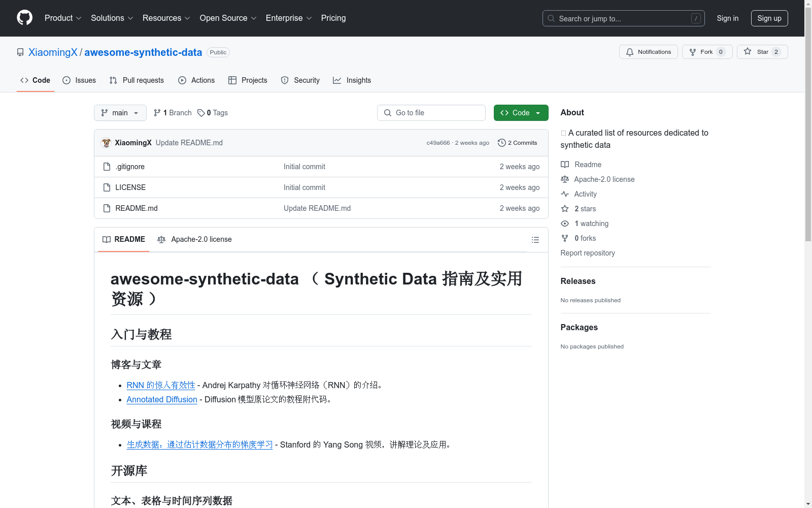This screenshot has height=508, width=812.
Task: Focus the Go to file input
Action: tap(431, 113)
